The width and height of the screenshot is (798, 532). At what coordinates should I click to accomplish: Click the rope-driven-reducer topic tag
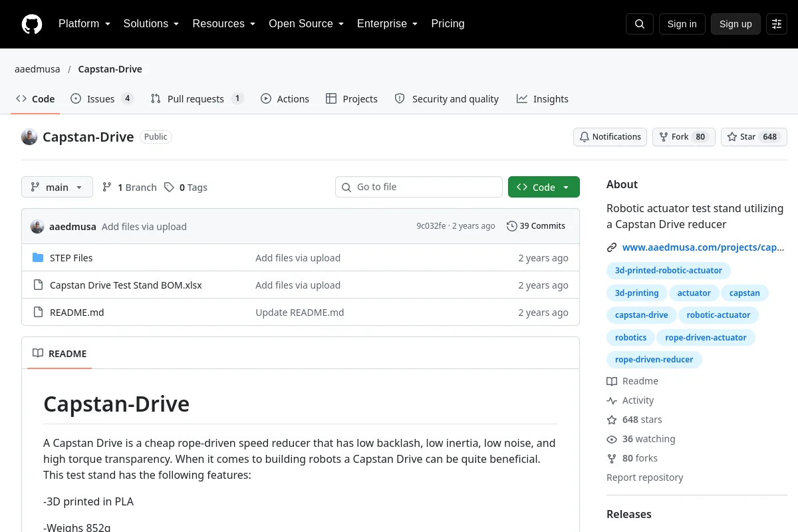654,360
